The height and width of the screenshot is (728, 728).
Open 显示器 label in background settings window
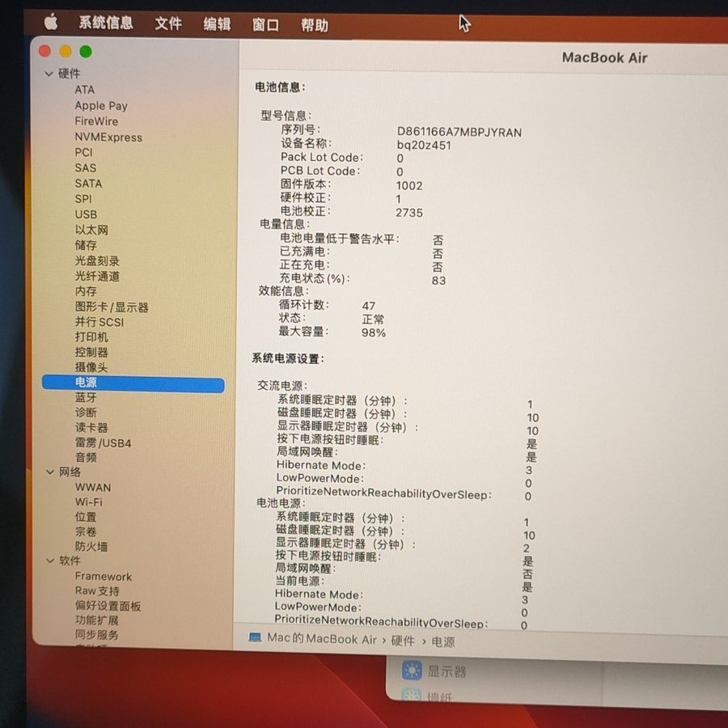click(447, 671)
